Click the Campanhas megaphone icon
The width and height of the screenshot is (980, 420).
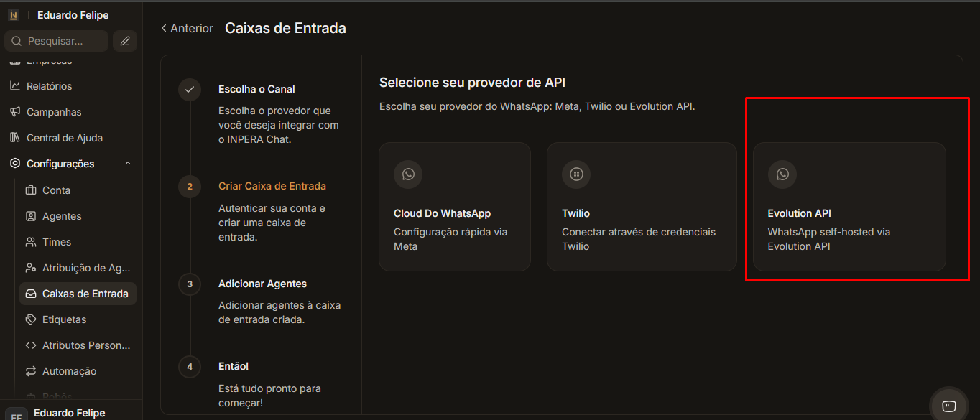click(15, 112)
